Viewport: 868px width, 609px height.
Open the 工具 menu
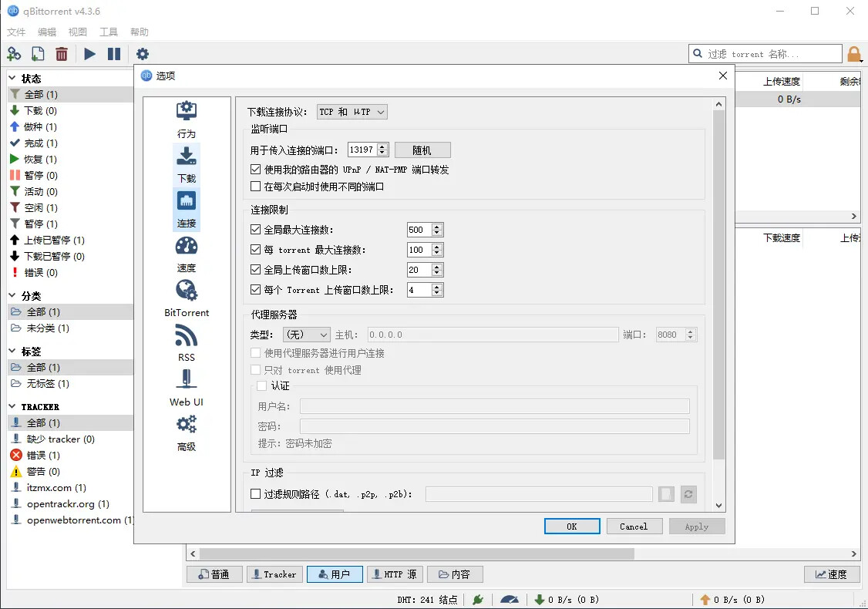(x=109, y=32)
